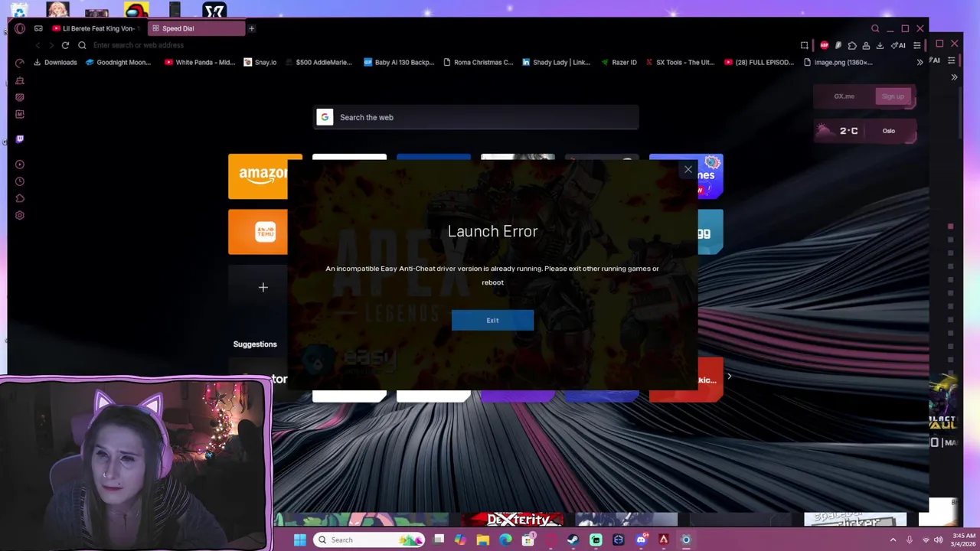The height and width of the screenshot is (551, 980).
Task: Go forward to the next page
Action: click(x=51, y=45)
